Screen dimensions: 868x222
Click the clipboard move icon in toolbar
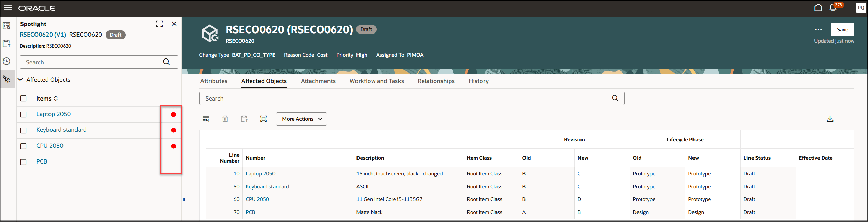(244, 119)
